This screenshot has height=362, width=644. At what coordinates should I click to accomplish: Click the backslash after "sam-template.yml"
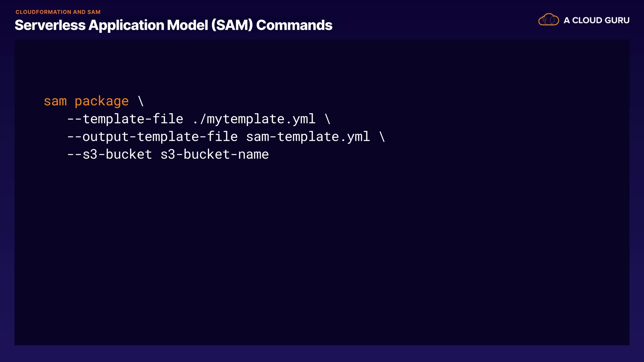coord(382,137)
